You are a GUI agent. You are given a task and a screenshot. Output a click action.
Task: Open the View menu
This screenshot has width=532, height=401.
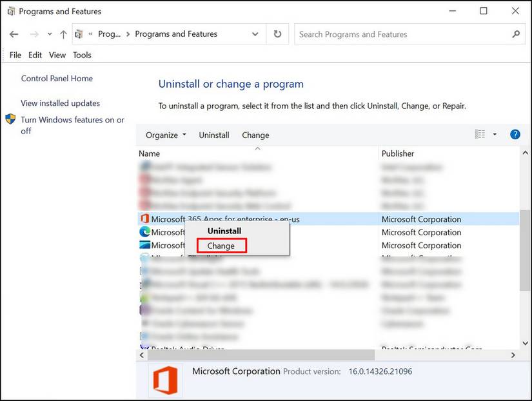coord(57,55)
